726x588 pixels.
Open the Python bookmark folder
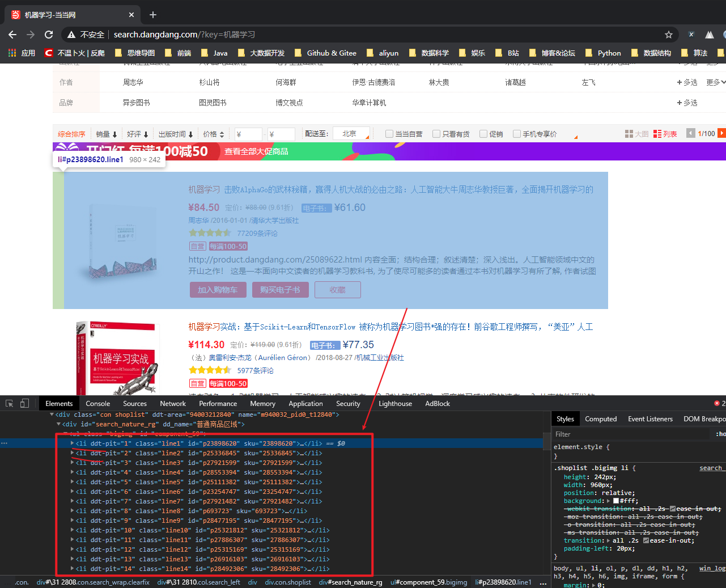(x=603, y=53)
